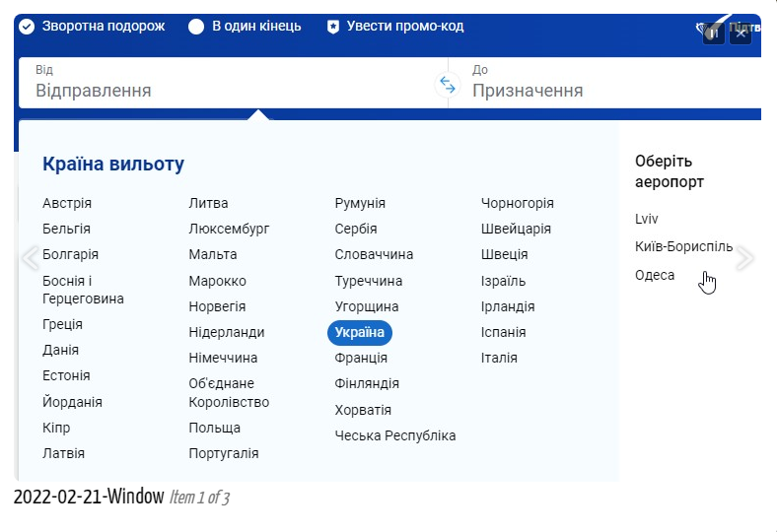Select country Норвегія

pyautogui.click(x=217, y=306)
